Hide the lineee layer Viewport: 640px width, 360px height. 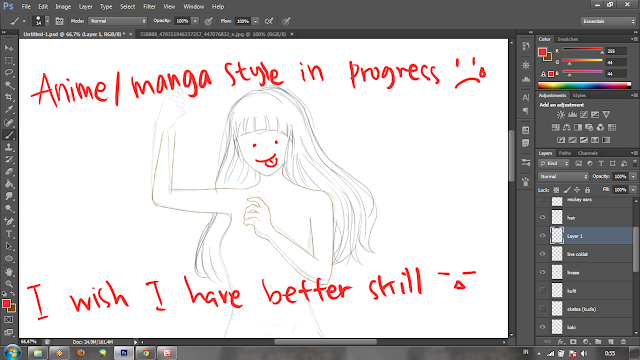point(542,272)
